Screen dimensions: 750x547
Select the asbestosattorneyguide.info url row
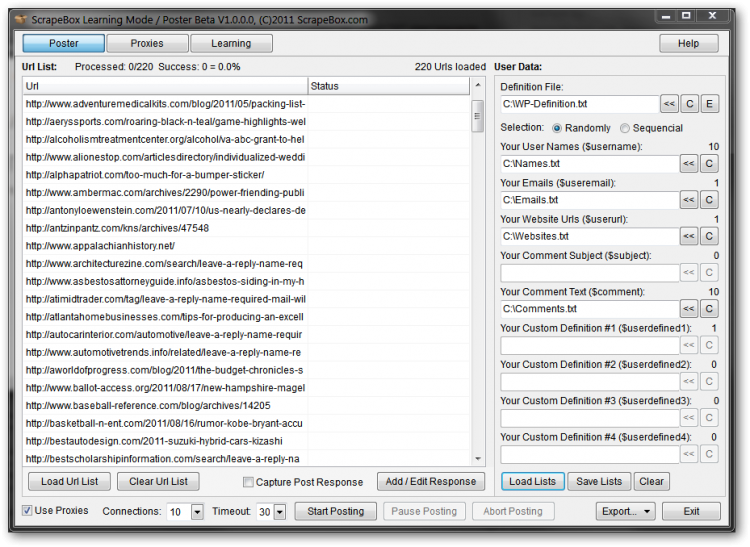(246, 281)
